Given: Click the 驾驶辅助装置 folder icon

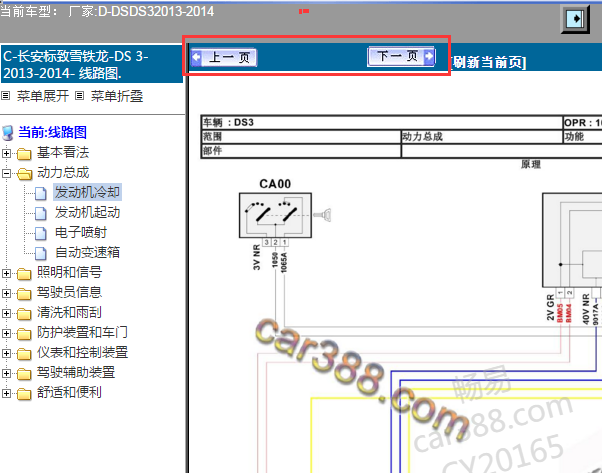Looking at the screenshot, I should (24, 373).
